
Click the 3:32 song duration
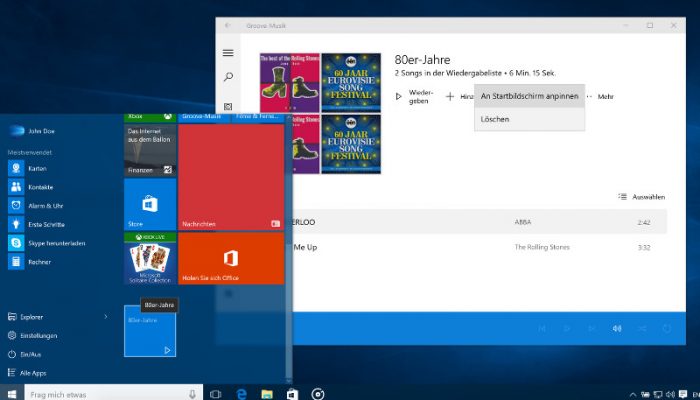tap(644, 247)
